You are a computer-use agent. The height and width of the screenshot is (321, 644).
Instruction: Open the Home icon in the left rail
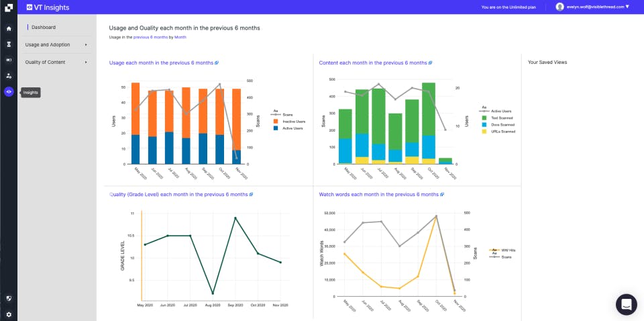point(9,29)
